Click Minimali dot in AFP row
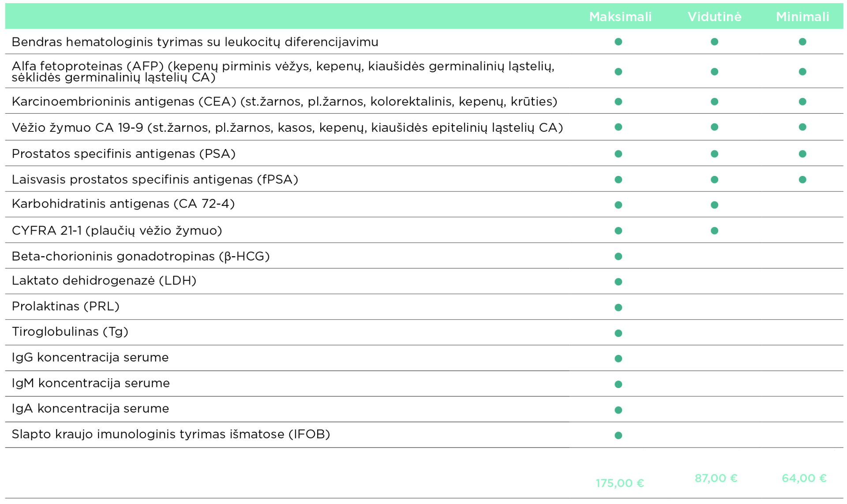 click(802, 72)
